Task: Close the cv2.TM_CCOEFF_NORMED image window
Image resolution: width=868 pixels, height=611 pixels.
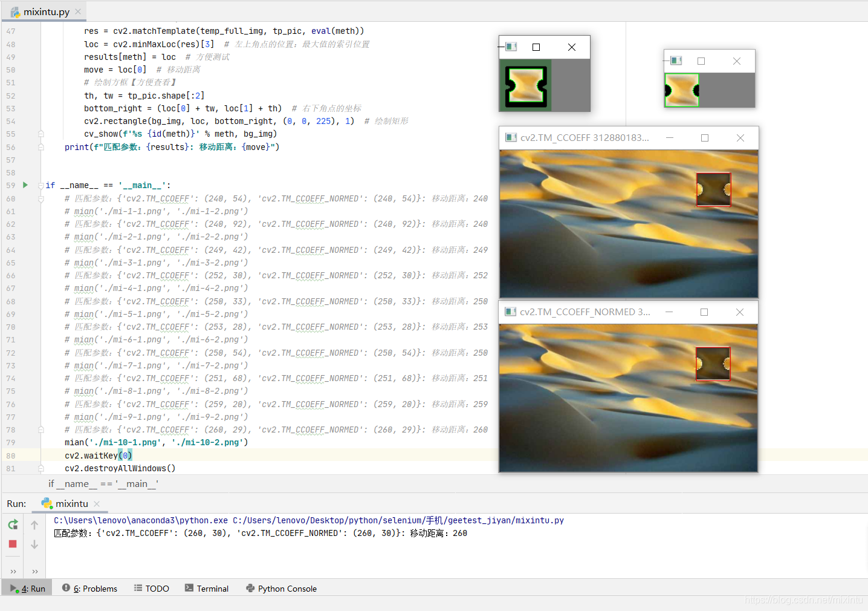Action: 740,312
